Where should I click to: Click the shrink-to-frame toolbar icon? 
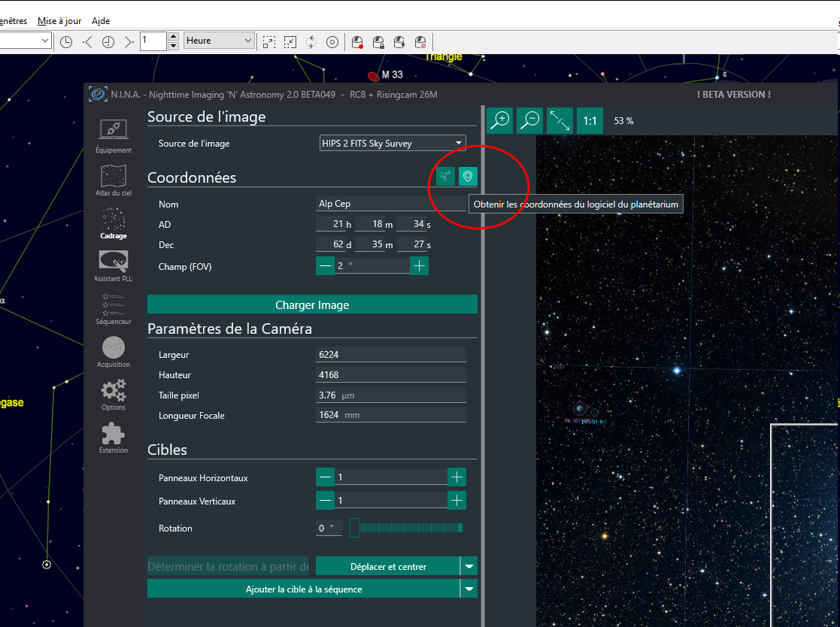pyautogui.click(x=290, y=42)
